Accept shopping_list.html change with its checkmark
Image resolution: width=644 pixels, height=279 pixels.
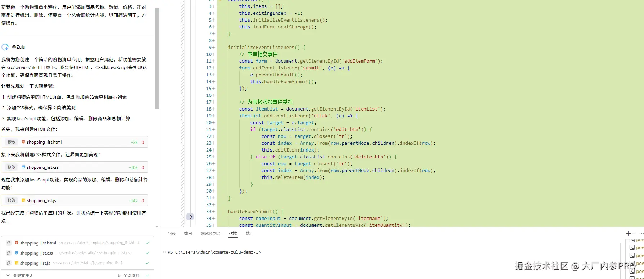point(148,243)
